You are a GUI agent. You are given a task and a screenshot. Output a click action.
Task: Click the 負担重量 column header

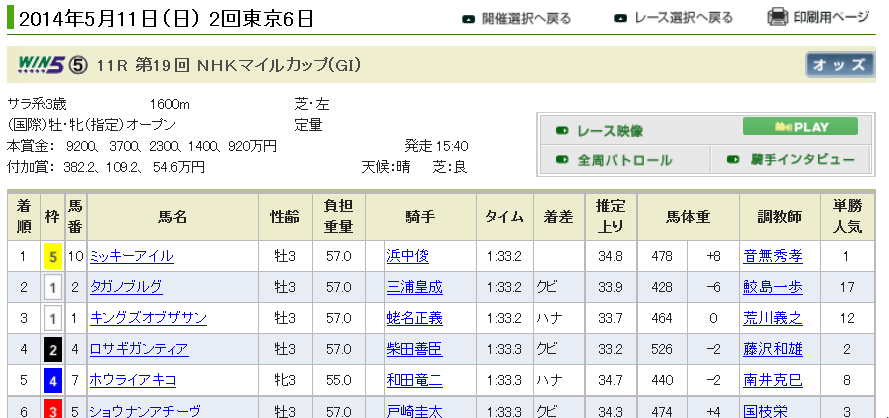[x=338, y=216]
